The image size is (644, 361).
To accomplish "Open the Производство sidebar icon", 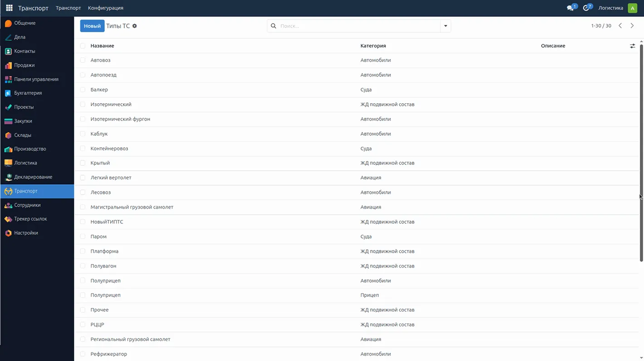I will pyautogui.click(x=8, y=149).
